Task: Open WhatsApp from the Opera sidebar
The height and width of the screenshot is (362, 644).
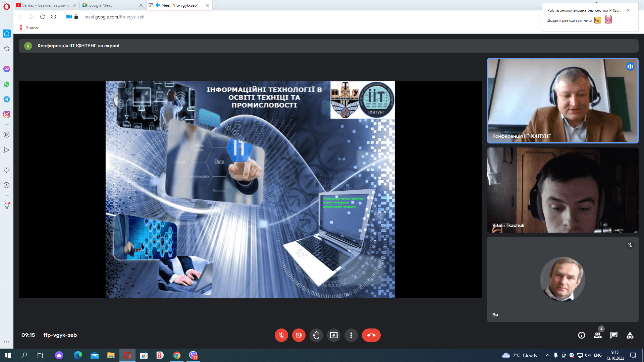Action: 7,84
